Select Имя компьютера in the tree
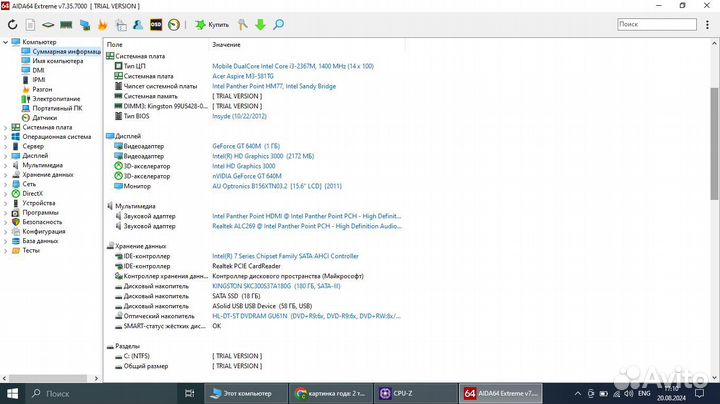This screenshot has width=720, height=404. [58, 61]
